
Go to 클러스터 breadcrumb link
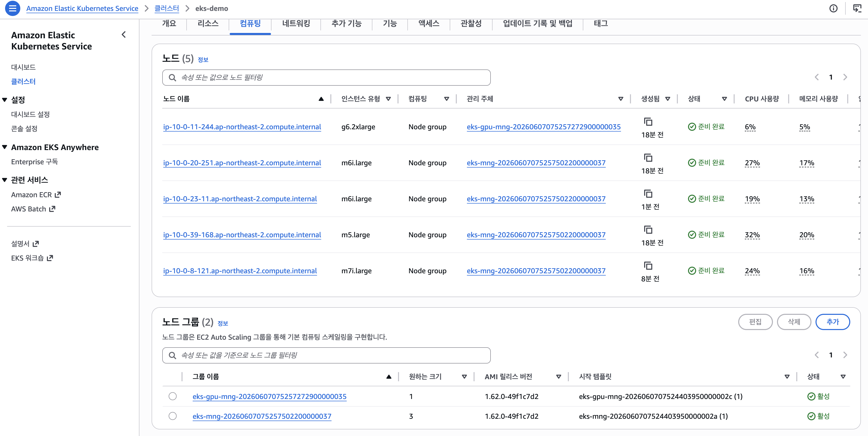click(x=167, y=8)
